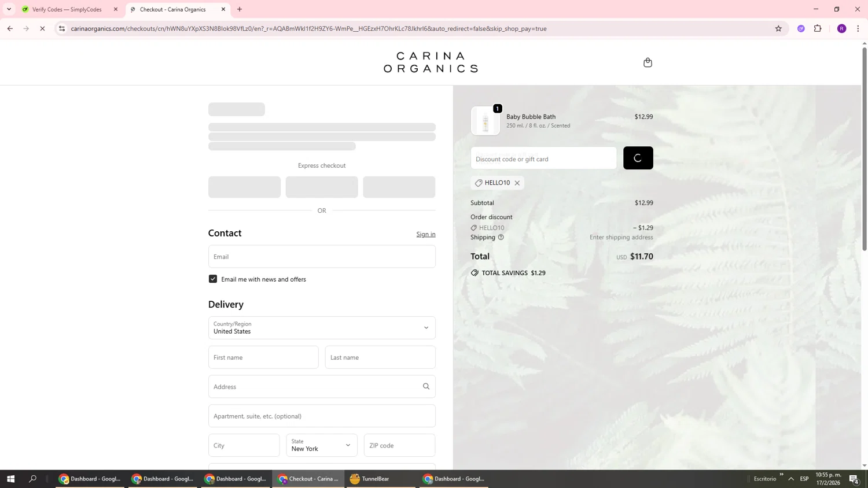Uncheck Email me with news and offers
The image size is (868, 488).
tap(213, 279)
